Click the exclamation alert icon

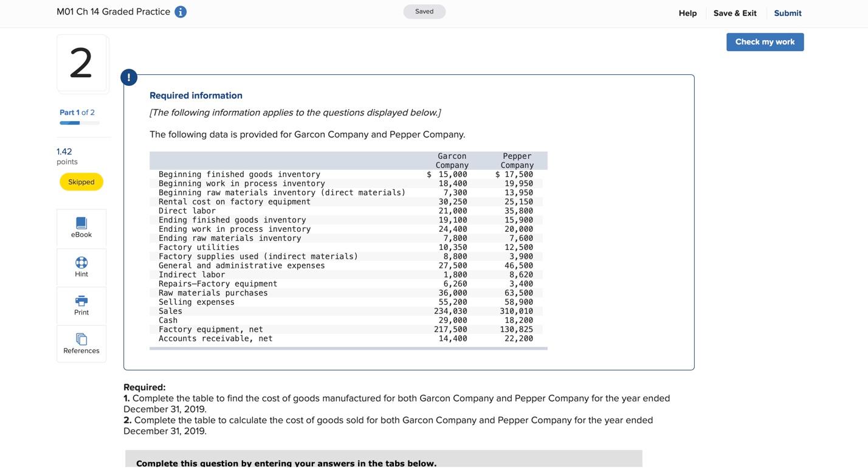point(129,77)
